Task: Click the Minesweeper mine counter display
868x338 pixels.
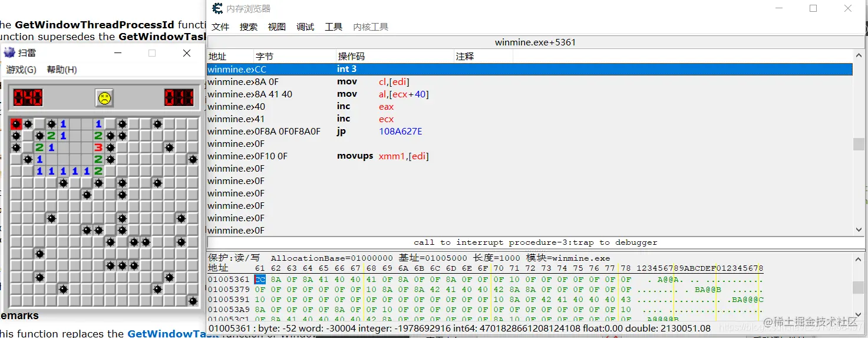Action: [x=28, y=97]
